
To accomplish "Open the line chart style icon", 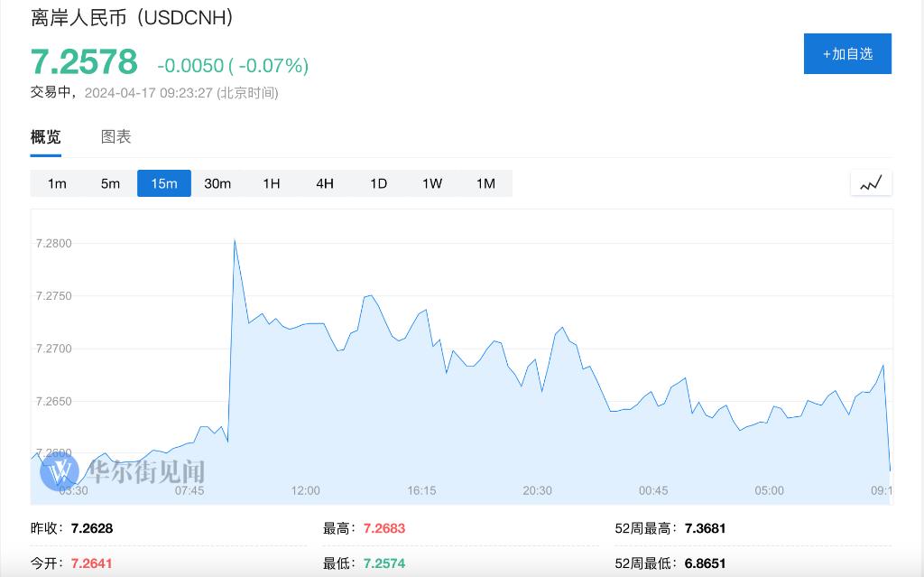I will coord(870,182).
